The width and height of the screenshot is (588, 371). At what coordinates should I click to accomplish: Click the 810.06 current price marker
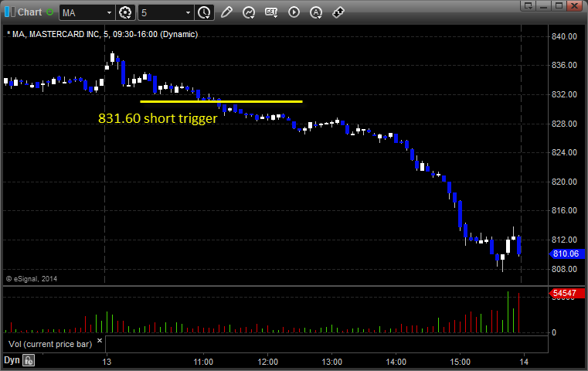566,254
